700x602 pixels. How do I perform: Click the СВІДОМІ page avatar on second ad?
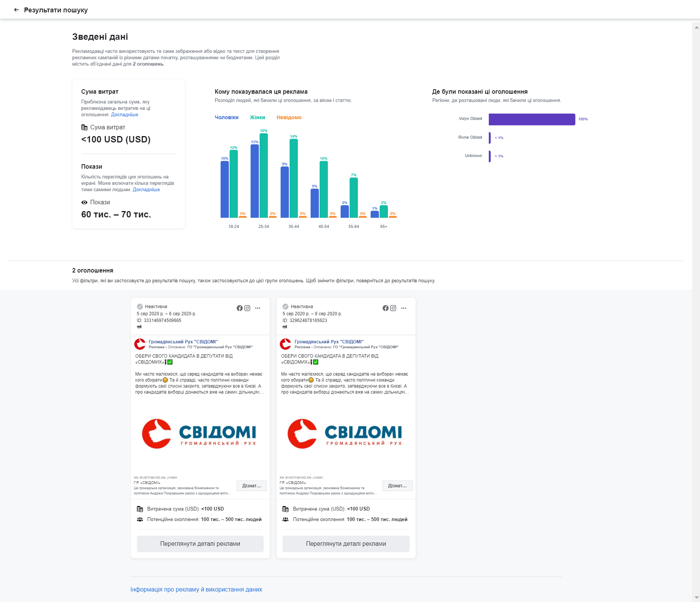(285, 344)
